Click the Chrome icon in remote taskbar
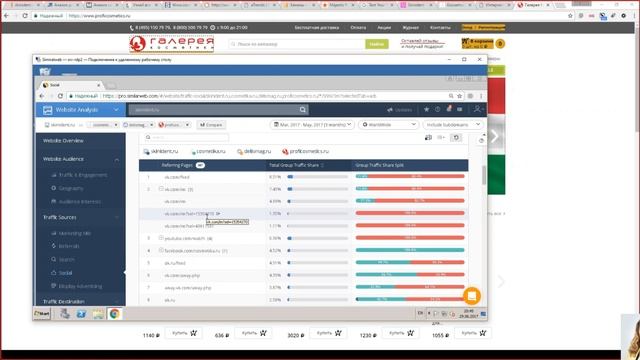This screenshot has height=360, width=640. coord(114,313)
